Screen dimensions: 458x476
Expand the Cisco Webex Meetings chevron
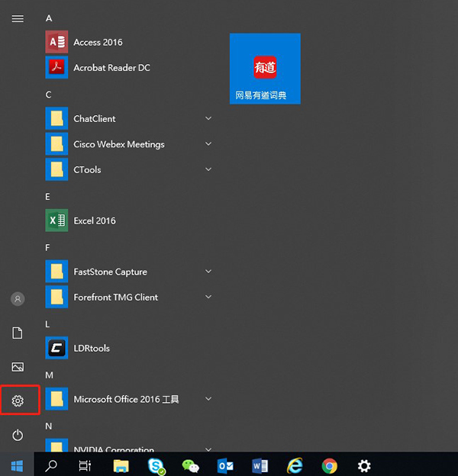(208, 144)
